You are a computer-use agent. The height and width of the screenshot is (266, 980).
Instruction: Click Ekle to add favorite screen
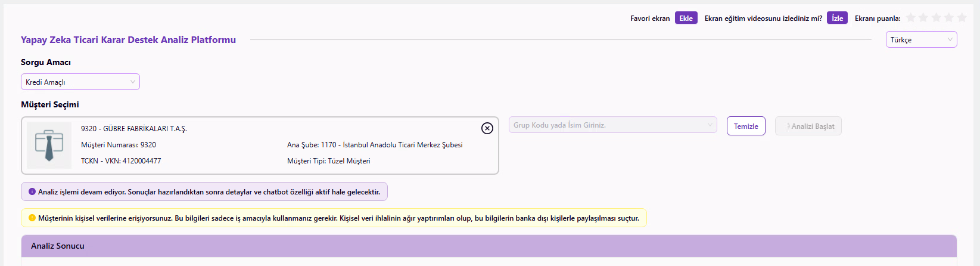(x=686, y=18)
